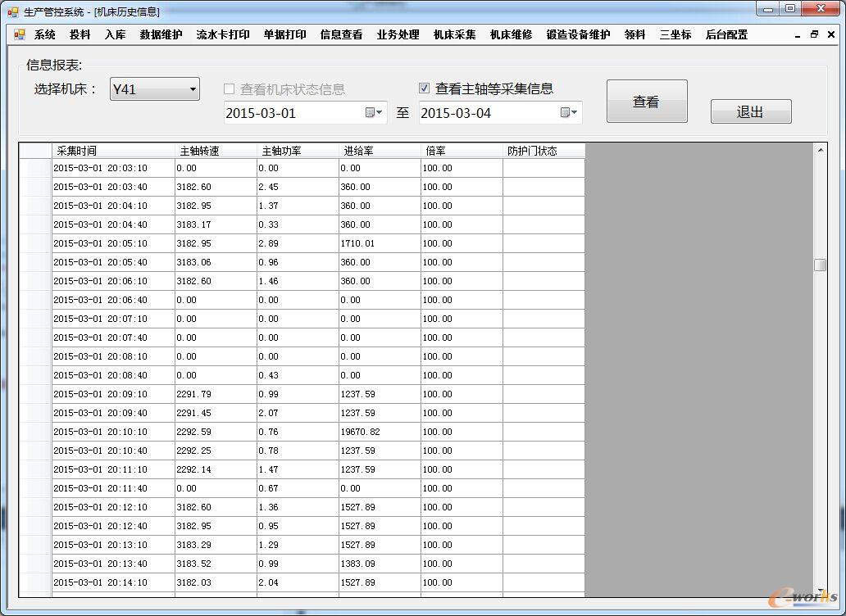Open the 三坐标 menu
Viewport: 846px width, 616px height.
(675, 35)
